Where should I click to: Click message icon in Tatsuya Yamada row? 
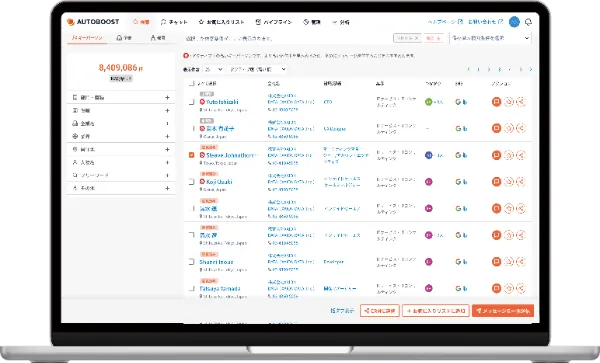point(496,288)
